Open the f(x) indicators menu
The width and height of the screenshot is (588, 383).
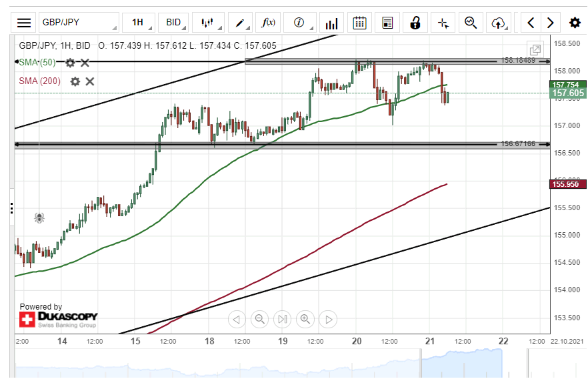tap(268, 23)
